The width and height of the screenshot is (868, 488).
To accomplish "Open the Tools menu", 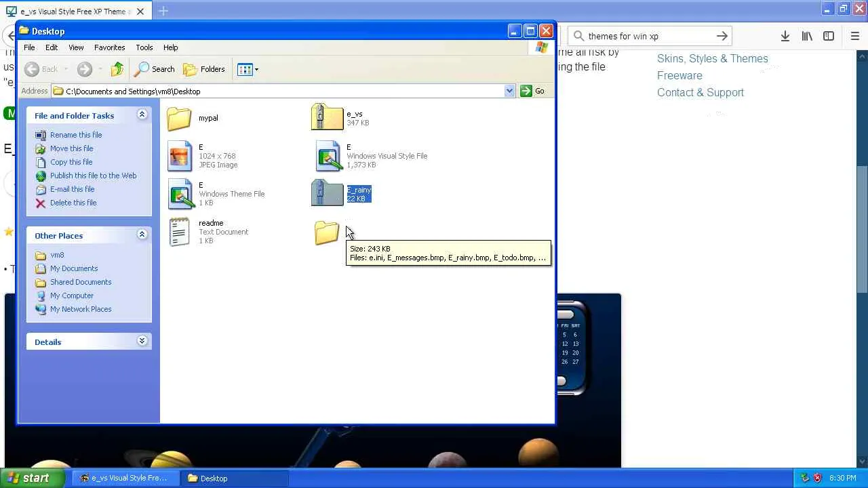I will (144, 47).
